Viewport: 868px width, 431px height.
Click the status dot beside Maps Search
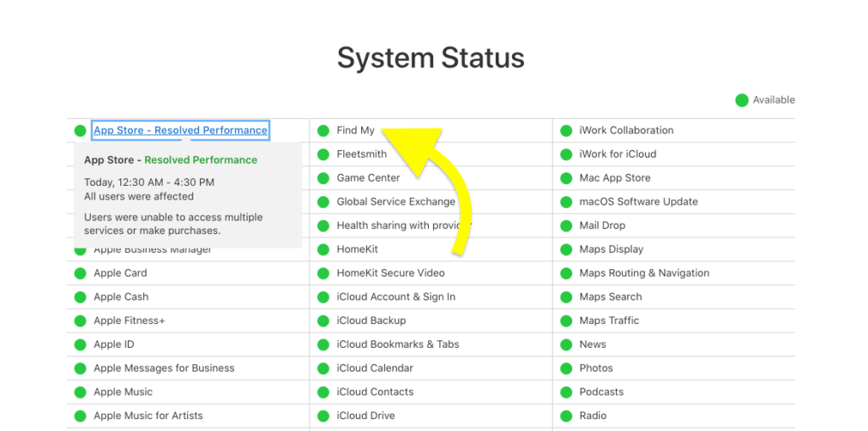point(565,298)
